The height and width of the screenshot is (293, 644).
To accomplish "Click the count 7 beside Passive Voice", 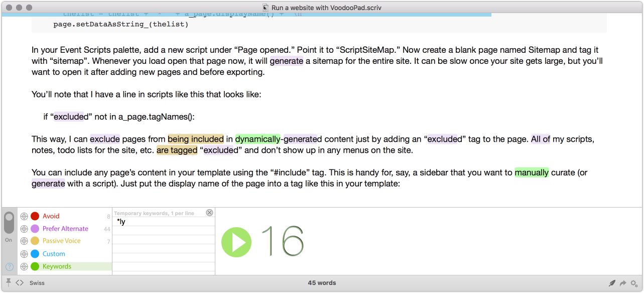I will [x=108, y=242].
